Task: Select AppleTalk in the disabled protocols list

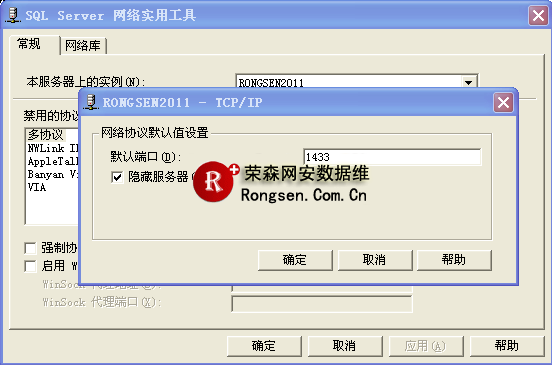Action: tap(53, 161)
